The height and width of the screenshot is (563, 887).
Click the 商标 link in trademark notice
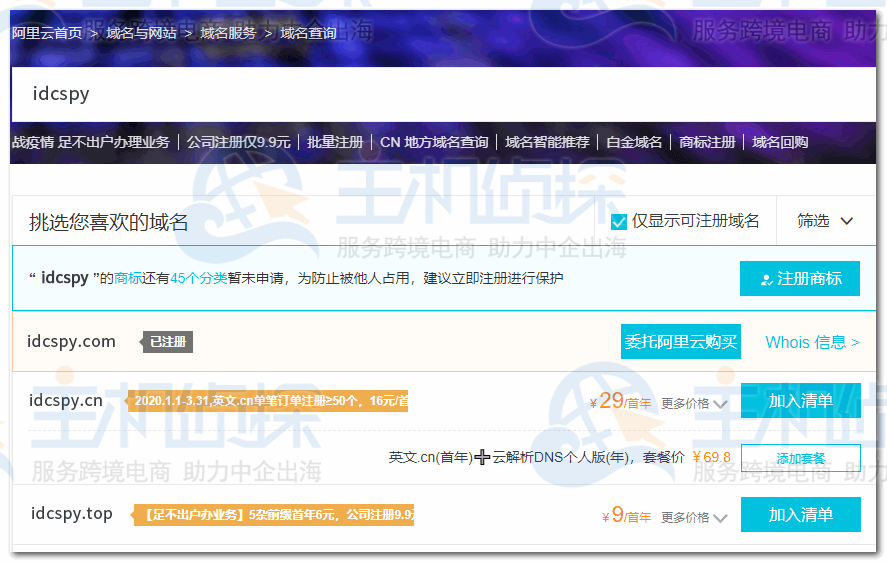click(x=128, y=278)
